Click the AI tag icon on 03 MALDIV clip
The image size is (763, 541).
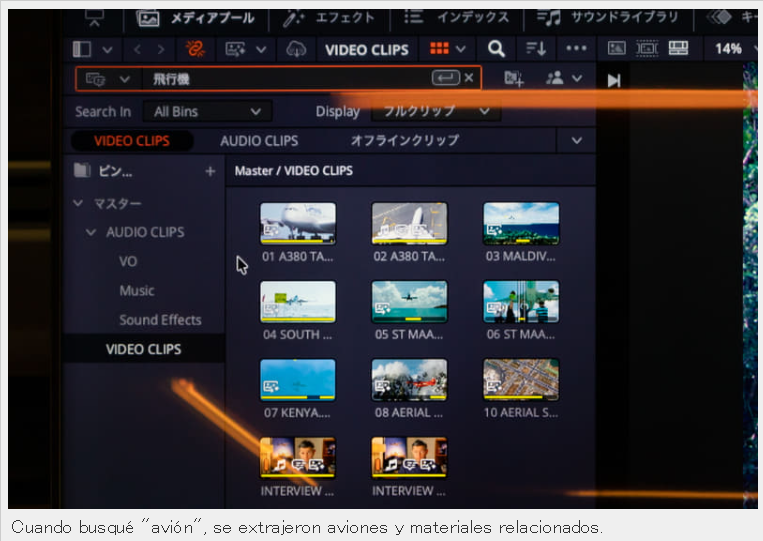494,231
